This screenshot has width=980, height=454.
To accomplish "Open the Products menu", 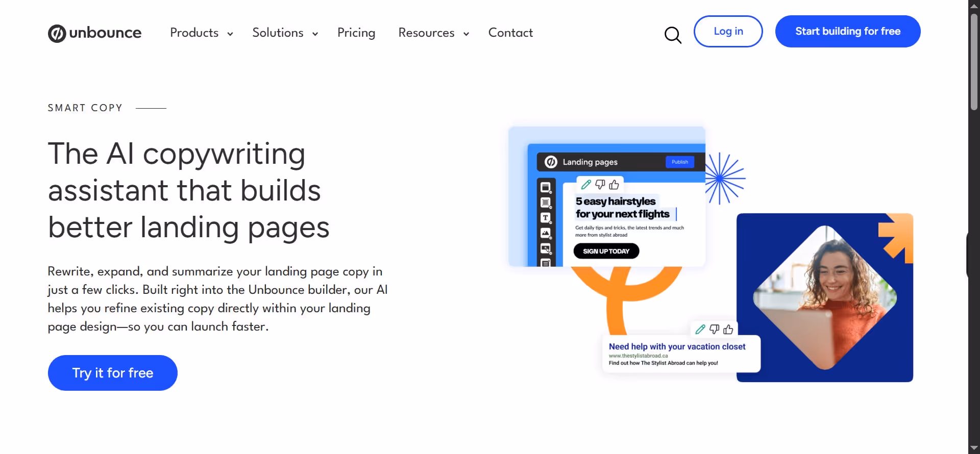I will point(194,33).
